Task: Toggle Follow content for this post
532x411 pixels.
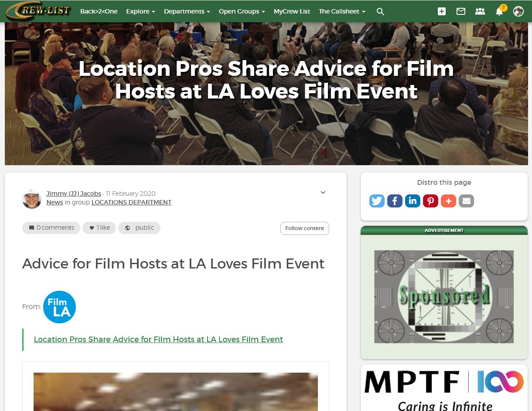Action: coord(304,228)
